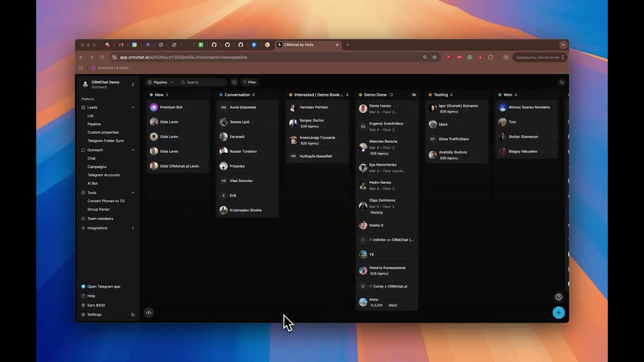Switch workspace via CRMChat Demo selector
Viewport: 644px width, 362px height.
[108, 84]
